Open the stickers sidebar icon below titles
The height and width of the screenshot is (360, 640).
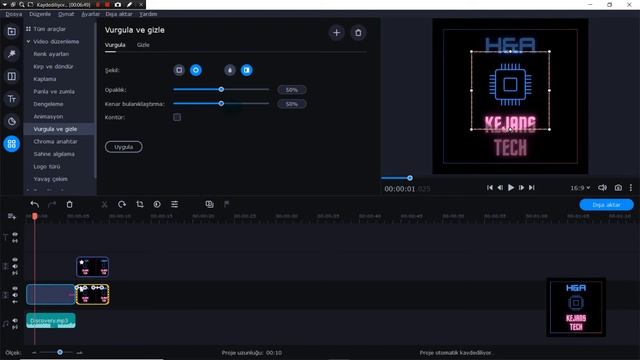(11, 121)
